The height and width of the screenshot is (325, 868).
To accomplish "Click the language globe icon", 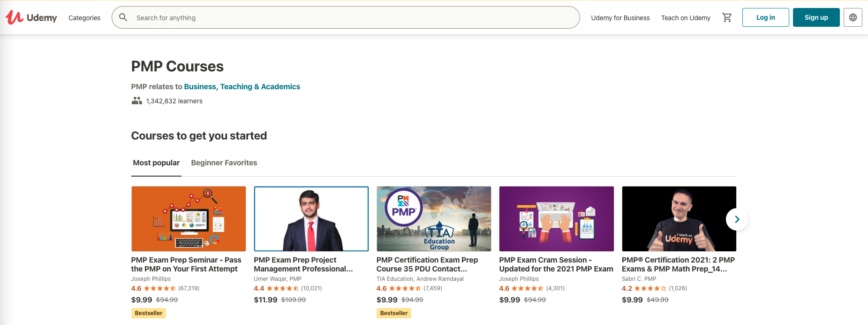I will click(x=853, y=17).
